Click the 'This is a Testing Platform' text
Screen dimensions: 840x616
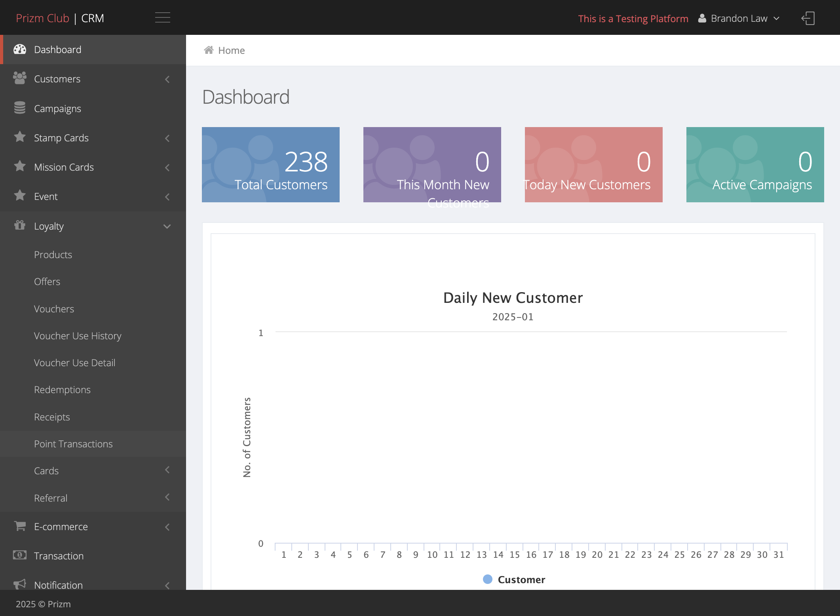[x=633, y=19]
